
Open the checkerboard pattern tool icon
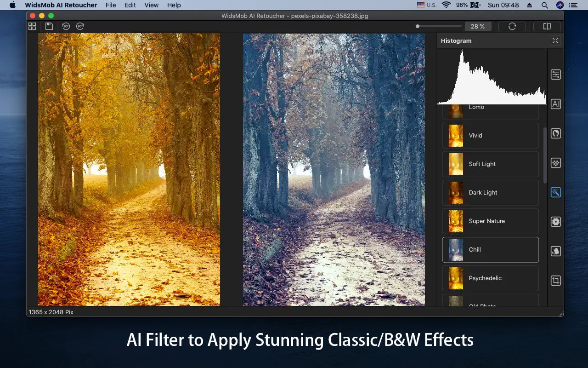[555, 163]
